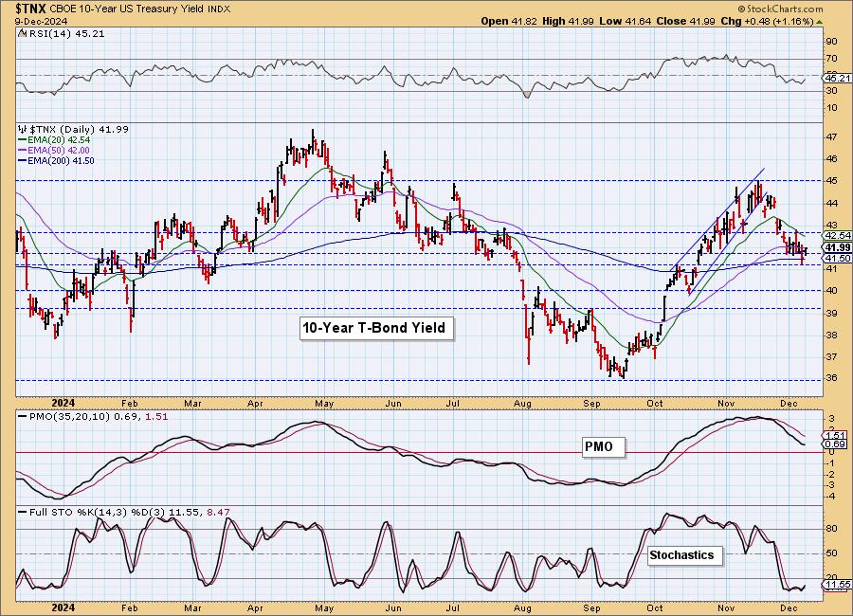
Task: Click the 'PMO' annotation box
Action: [604, 446]
